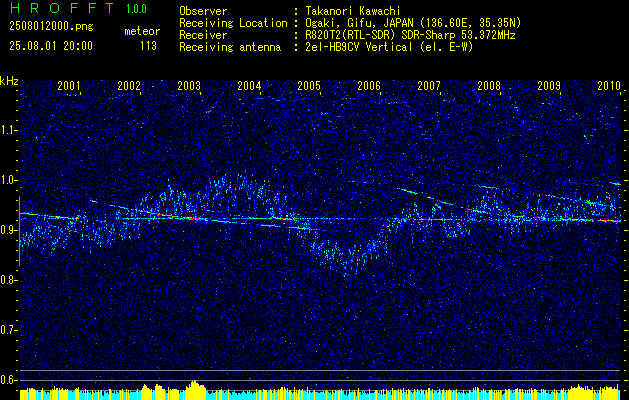Image resolution: width=629 pixels, height=400 pixels.
Task: Click the 2005 time marker
Action: click(309, 85)
